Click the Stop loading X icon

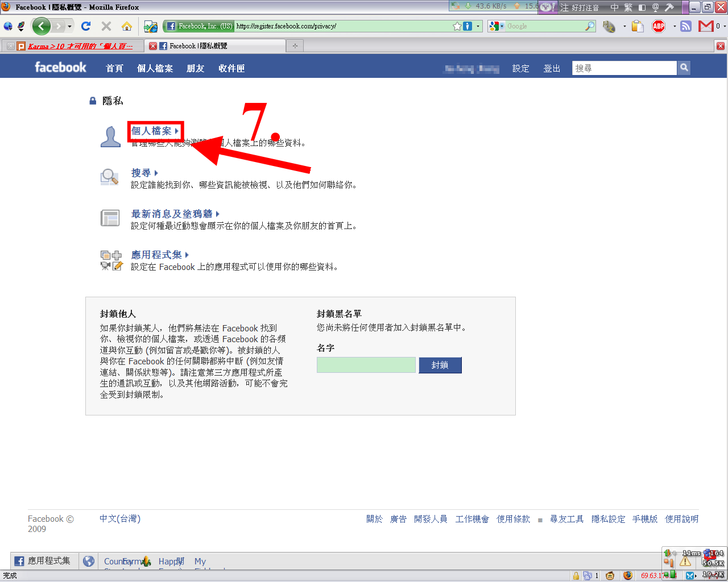click(x=106, y=26)
